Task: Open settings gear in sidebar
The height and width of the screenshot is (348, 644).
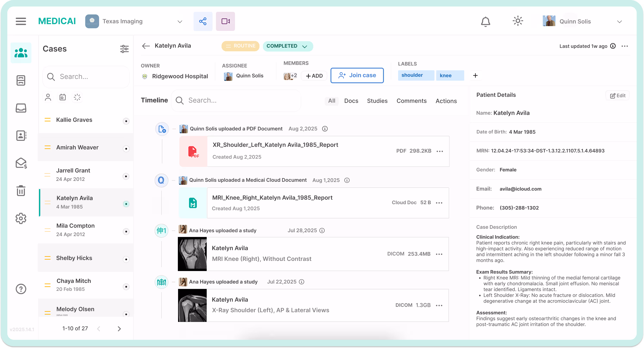Action: tap(21, 218)
